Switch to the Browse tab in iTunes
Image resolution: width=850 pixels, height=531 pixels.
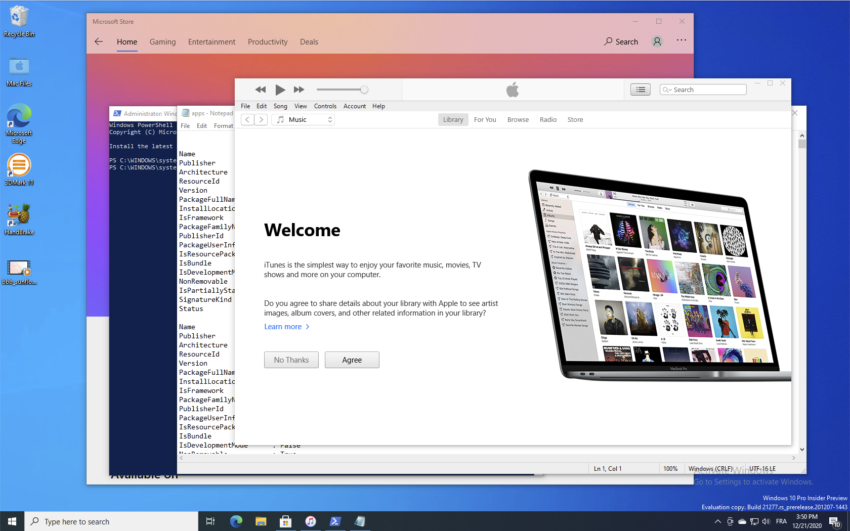[x=518, y=120]
